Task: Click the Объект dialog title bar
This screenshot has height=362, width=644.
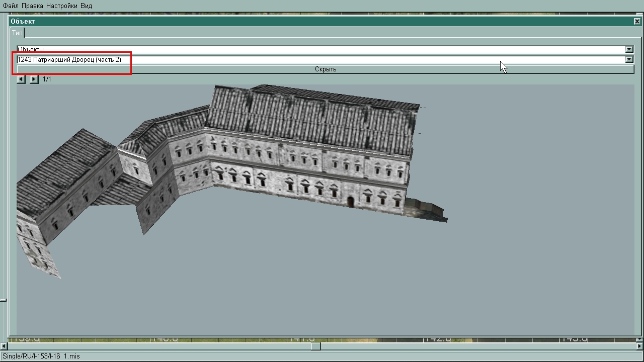Action: point(322,22)
